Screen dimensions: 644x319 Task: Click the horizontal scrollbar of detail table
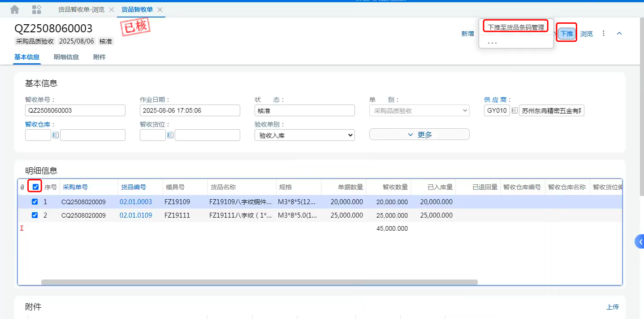(x=259, y=282)
